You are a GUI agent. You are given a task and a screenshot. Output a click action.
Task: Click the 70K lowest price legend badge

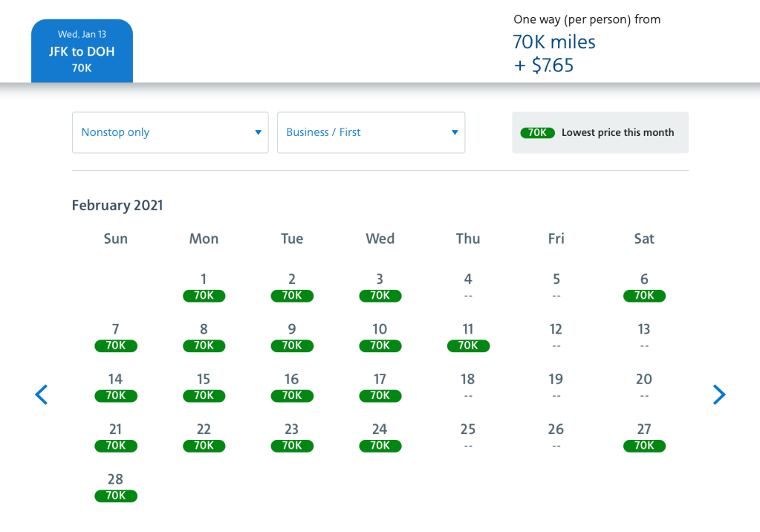pyautogui.click(x=537, y=133)
